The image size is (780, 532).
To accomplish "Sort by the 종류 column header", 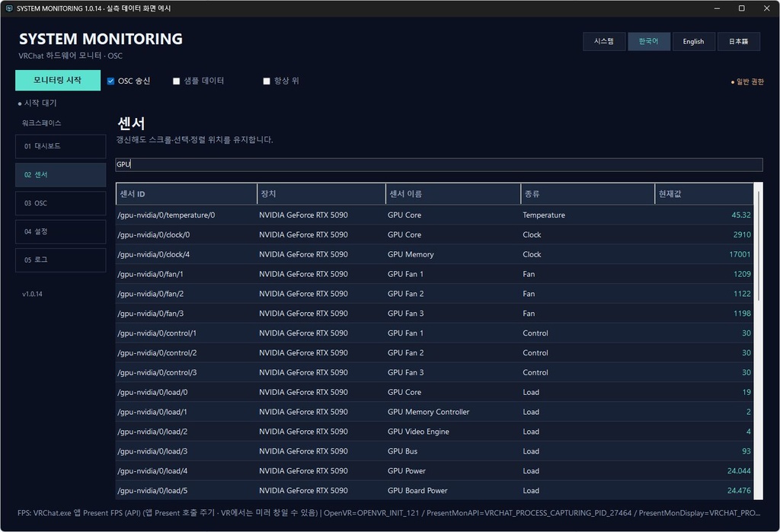I will pos(588,194).
